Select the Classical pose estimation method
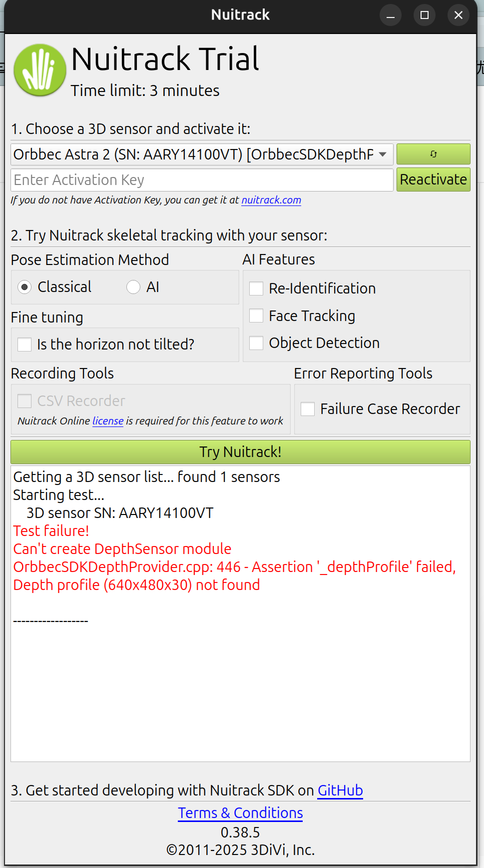Viewport: 484px width, 868px height. coord(24,287)
